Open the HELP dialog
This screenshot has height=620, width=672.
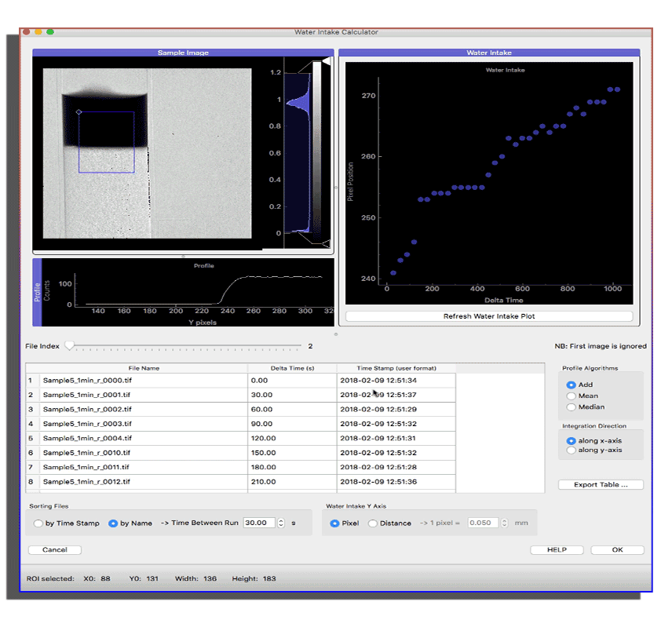point(557,550)
